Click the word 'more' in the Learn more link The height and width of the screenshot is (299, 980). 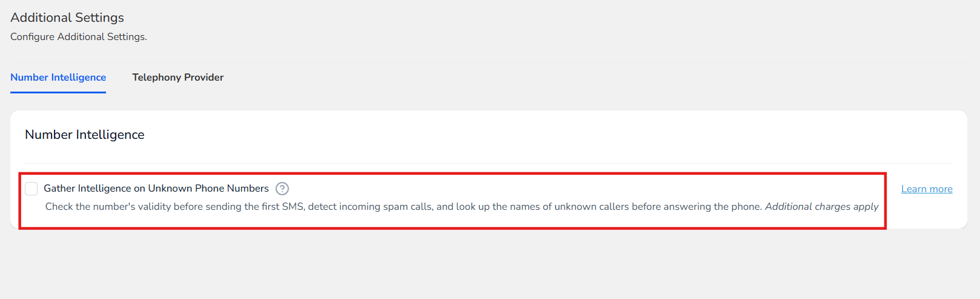pos(941,189)
